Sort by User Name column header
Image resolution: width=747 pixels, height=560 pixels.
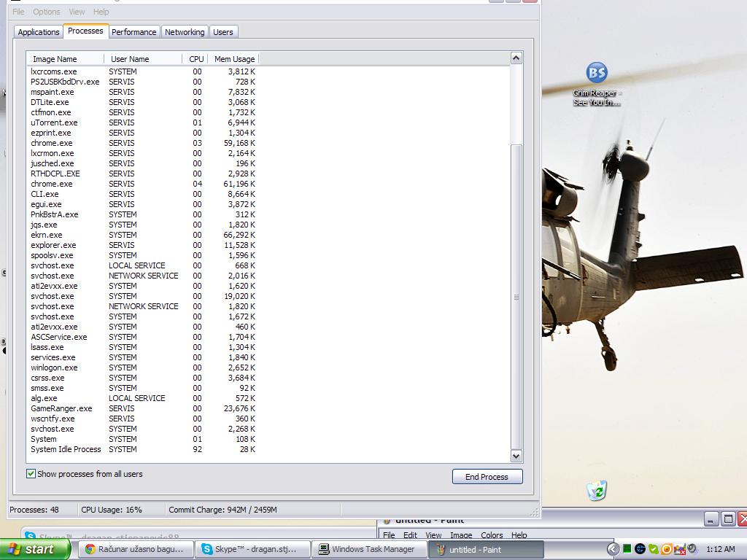click(x=143, y=59)
